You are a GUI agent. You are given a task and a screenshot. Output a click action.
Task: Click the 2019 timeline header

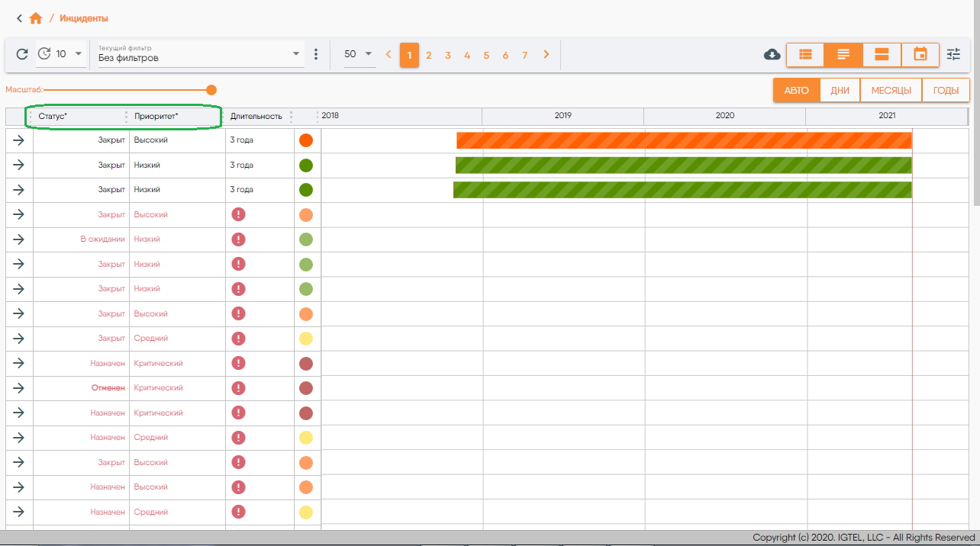click(563, 116)
